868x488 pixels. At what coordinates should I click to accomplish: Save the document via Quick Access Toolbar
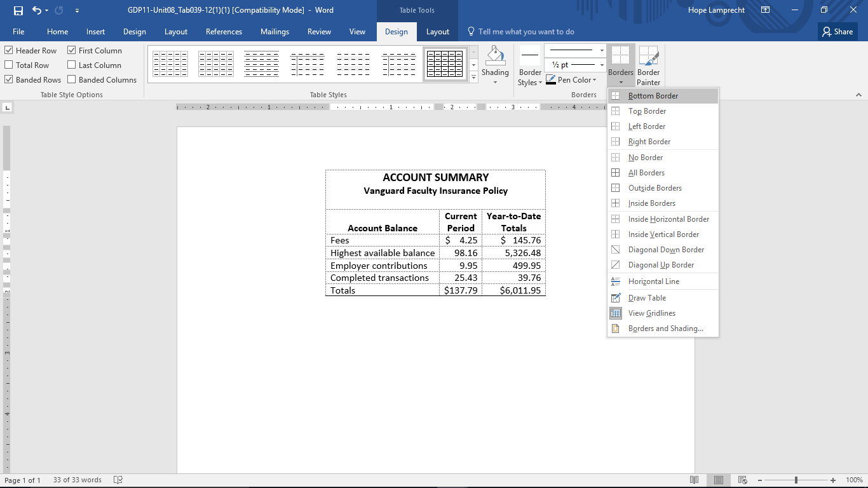(18, 10)
